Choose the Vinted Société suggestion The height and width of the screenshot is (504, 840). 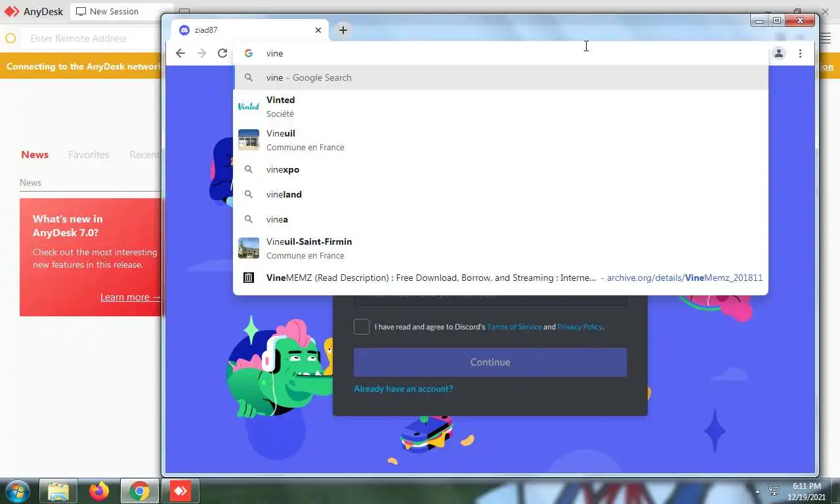pos(500,106)
